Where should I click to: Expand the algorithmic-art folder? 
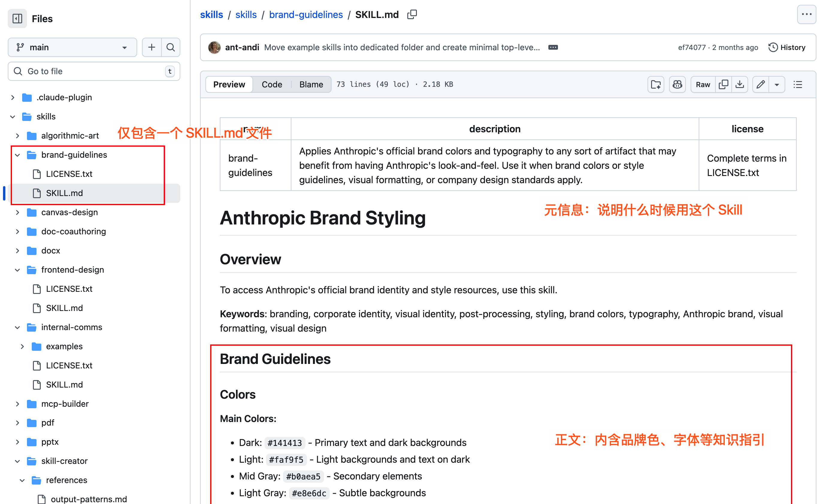click(x=17, y=136)
